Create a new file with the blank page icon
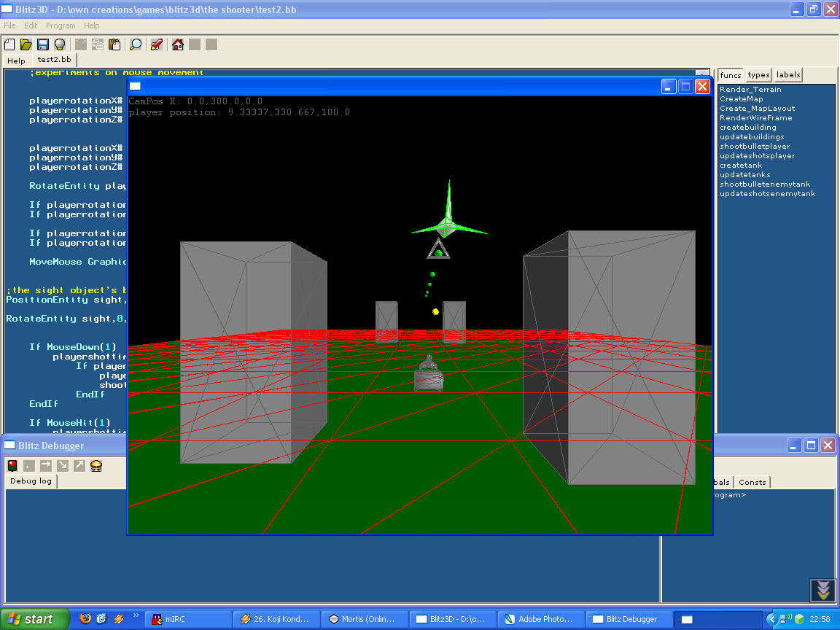Viewport: 840px width, 630px height. (9, 44)
